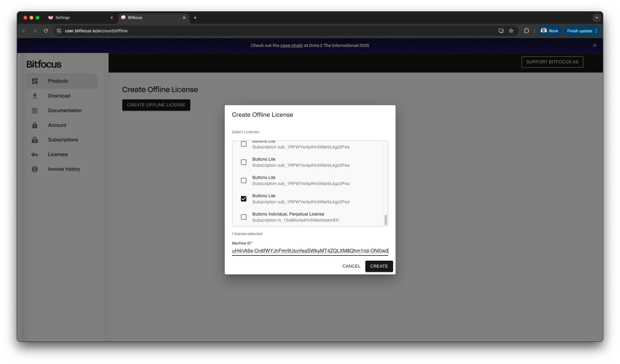Check the Buttons Individual, Perpetual License box
Image resolution: width=620 pixels, height=364 pixels.
tap(244, 217)
